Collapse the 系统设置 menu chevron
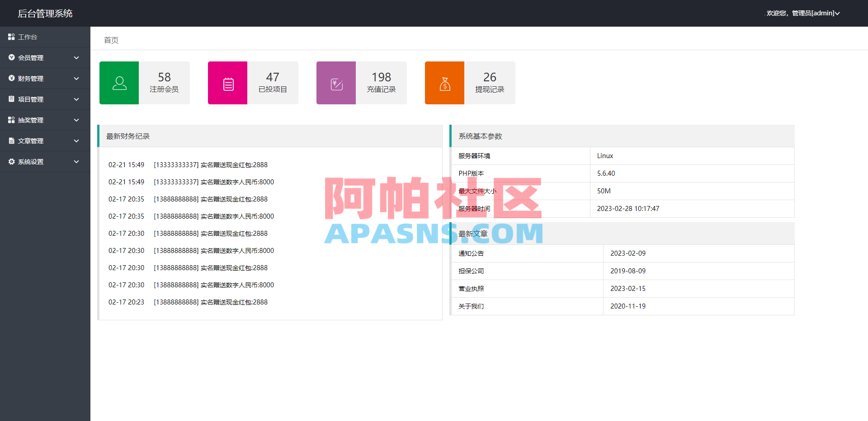 click(x=76, y=161)
